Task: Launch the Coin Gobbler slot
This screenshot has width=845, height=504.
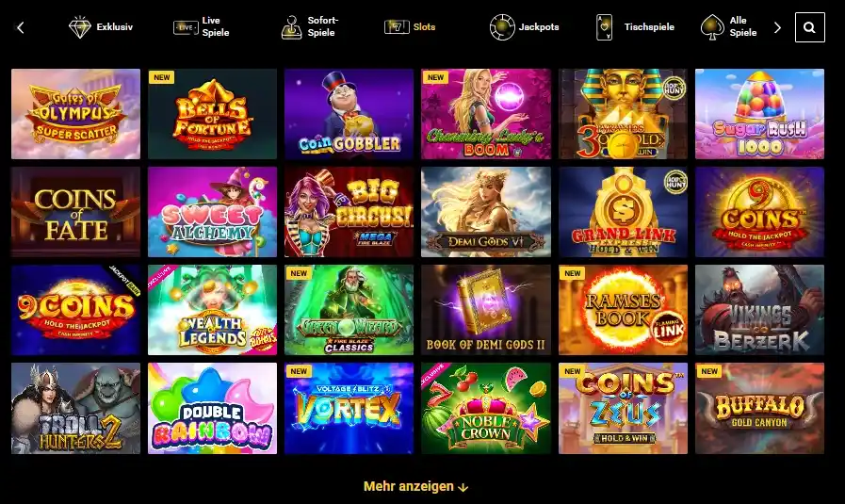Action: 349,114
